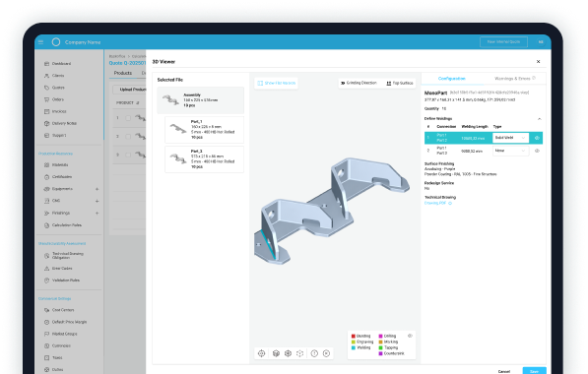Viewport: 588px width, 374px height.
Task: Click Top Surface button
Action: point(400,84)
